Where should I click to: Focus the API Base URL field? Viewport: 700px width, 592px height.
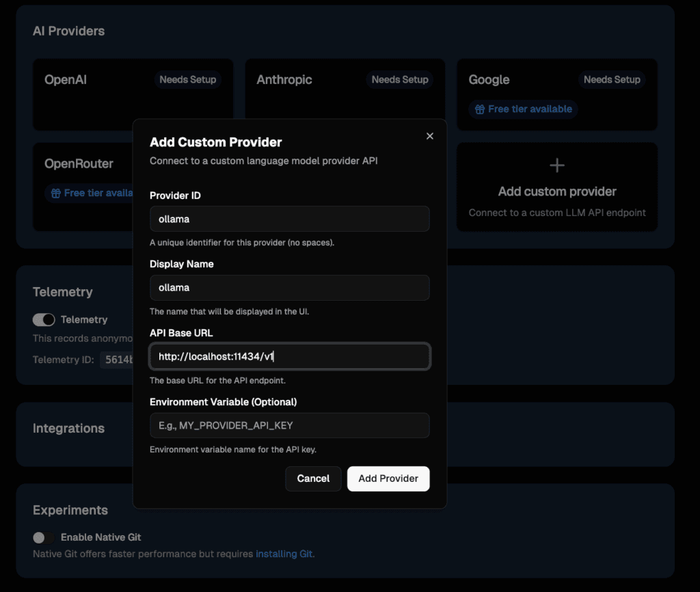tap(290, 356)
